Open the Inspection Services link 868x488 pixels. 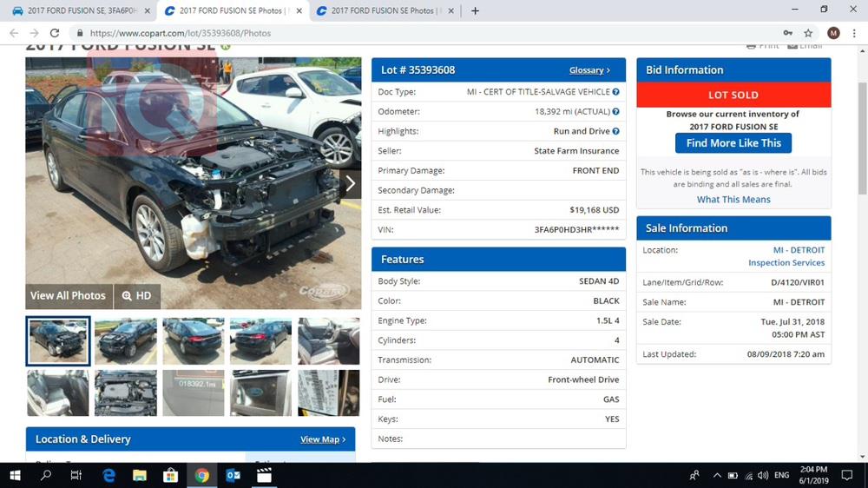tap(786, 262)
